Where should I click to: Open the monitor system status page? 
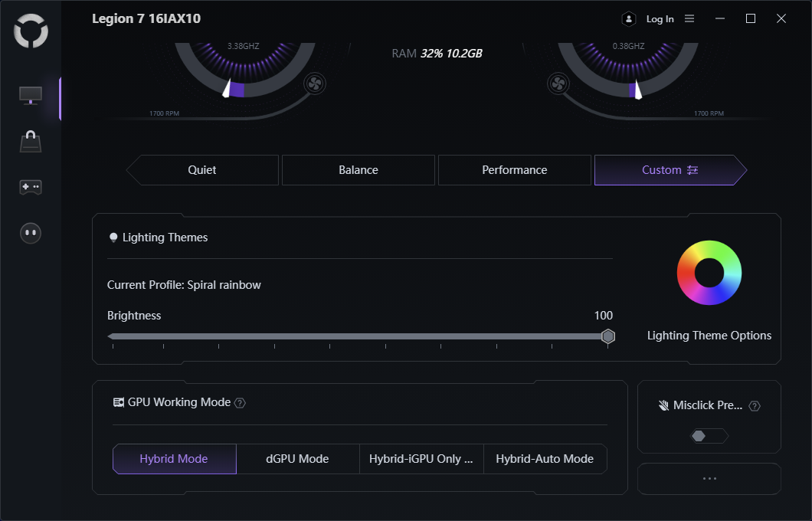(31, 95)
